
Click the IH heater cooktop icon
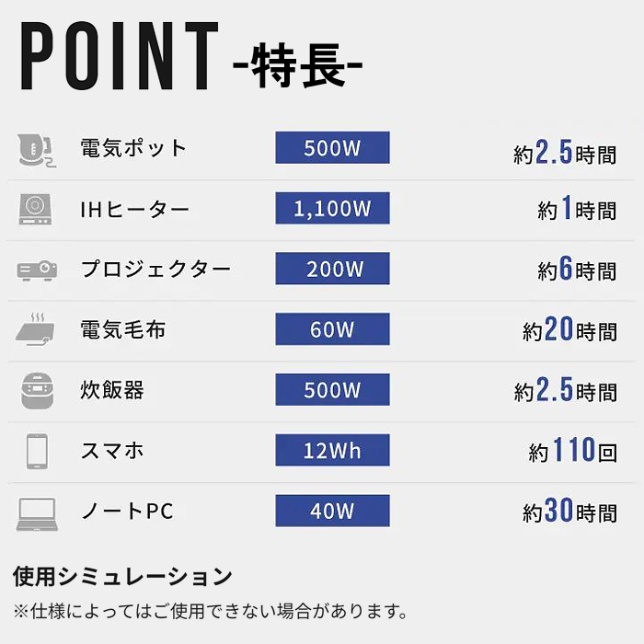(35, 210)
